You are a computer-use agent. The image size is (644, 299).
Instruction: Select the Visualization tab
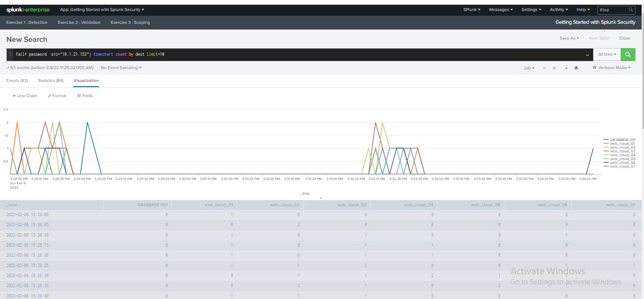click(86, 80)
